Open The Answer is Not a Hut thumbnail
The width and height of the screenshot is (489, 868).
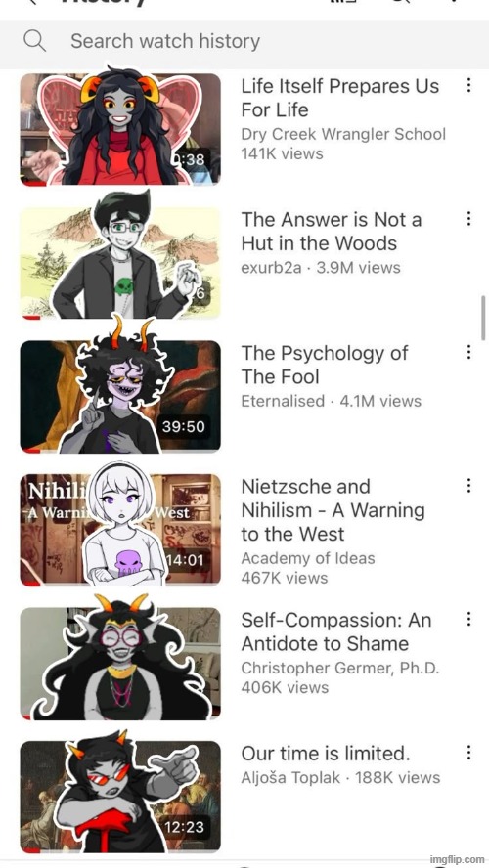click(120, 263)
